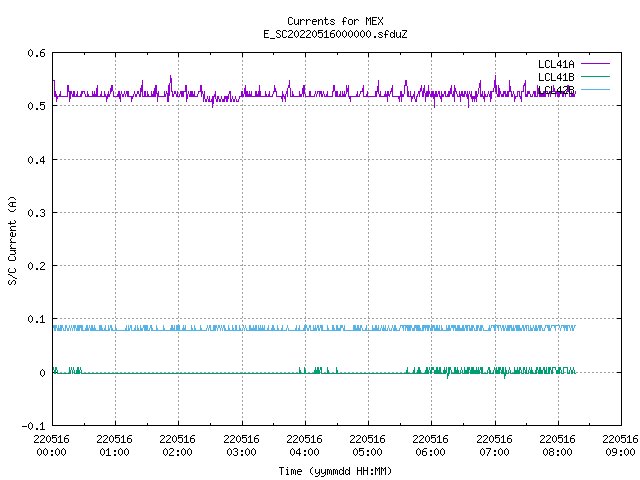
Task: Click the x-axis label 'Time (yymmdd HH:MM)'
Action: (x=335, y=471)
